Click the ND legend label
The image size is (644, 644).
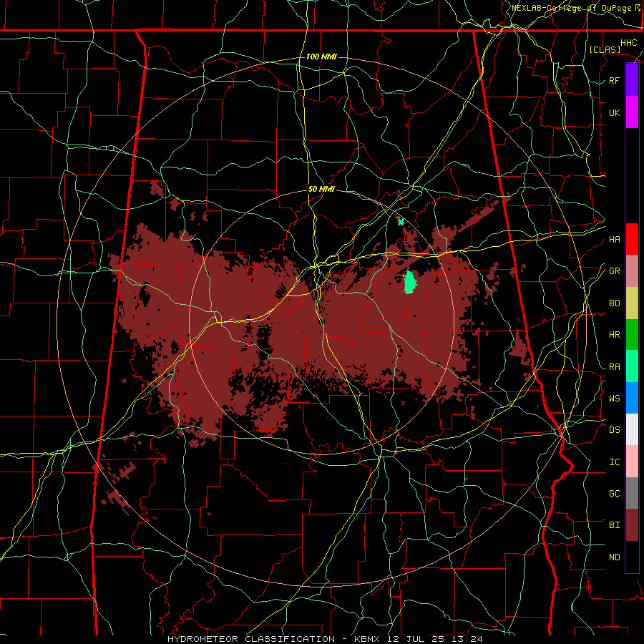pos(615,557)
